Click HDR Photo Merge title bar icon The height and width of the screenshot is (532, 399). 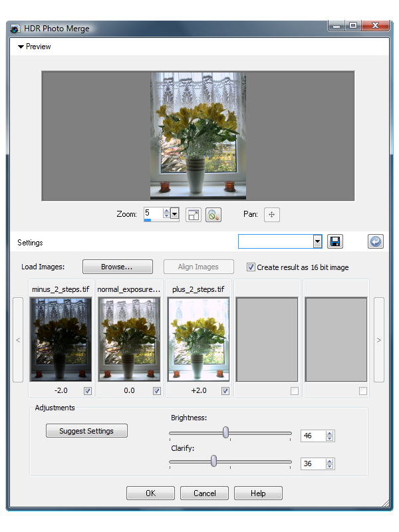[x=15, y=29]
